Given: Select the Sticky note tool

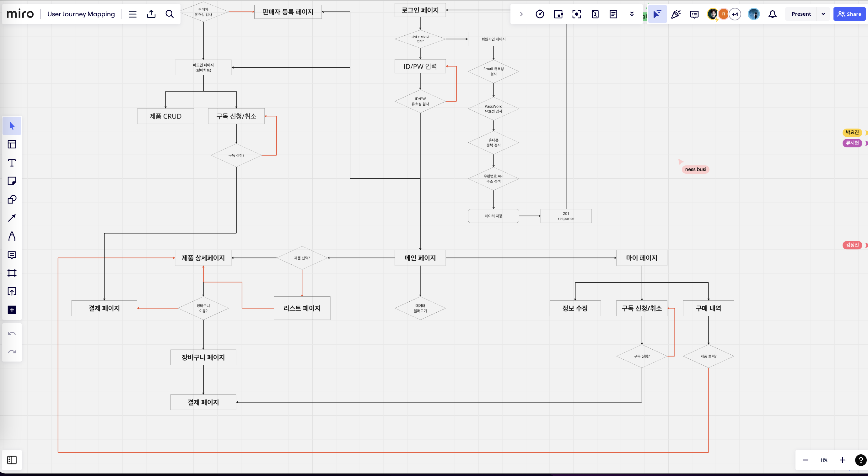Looking at the screenshot, I should tap(12, 181).
